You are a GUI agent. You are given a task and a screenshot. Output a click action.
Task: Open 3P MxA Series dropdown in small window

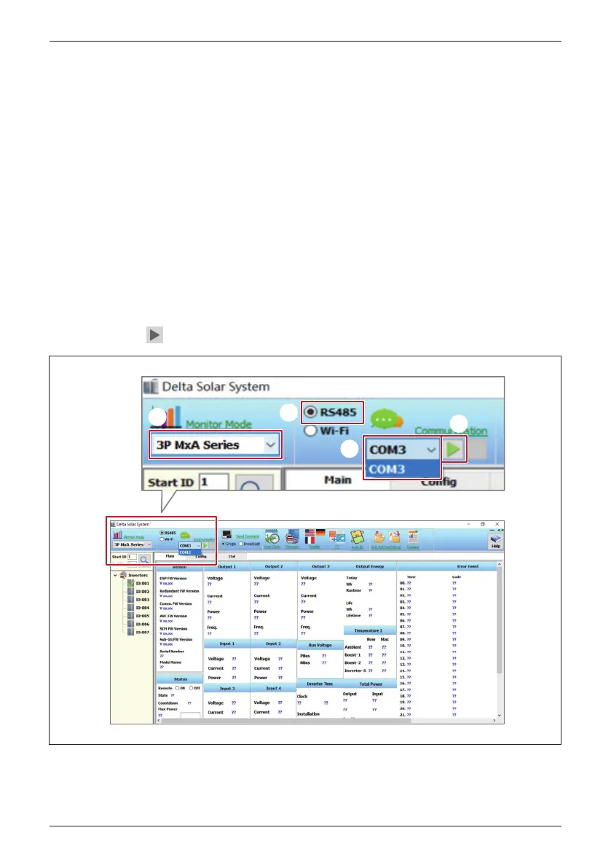(x=132, y=544)
